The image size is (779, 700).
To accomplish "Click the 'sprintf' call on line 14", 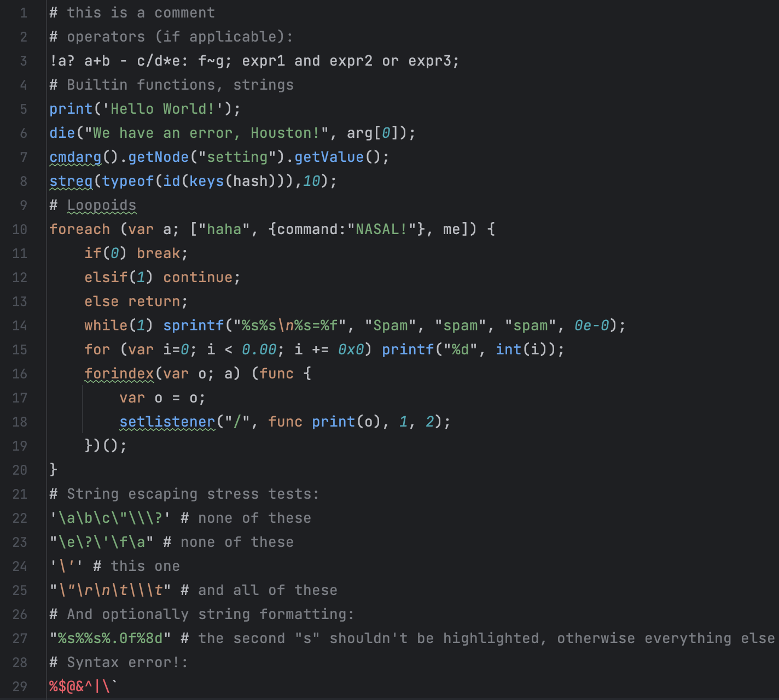I will 194,325.
